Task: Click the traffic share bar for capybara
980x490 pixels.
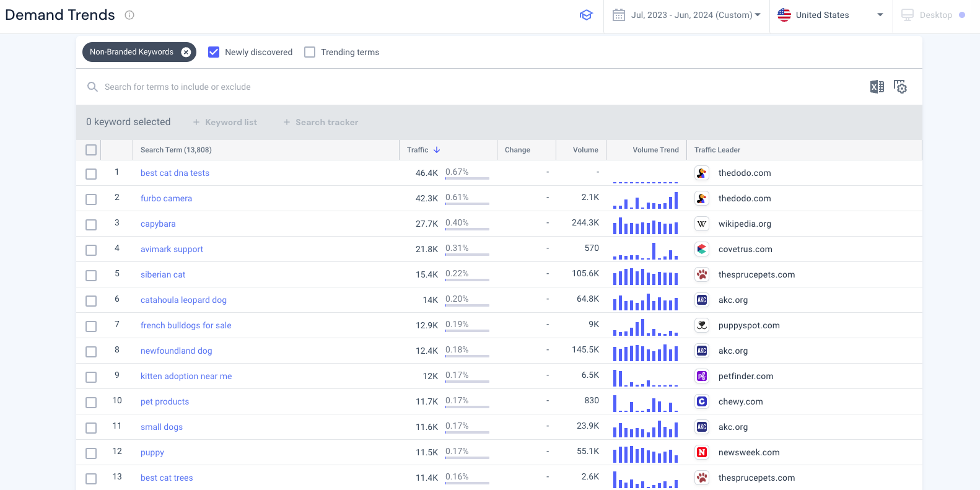Action: 467,229
